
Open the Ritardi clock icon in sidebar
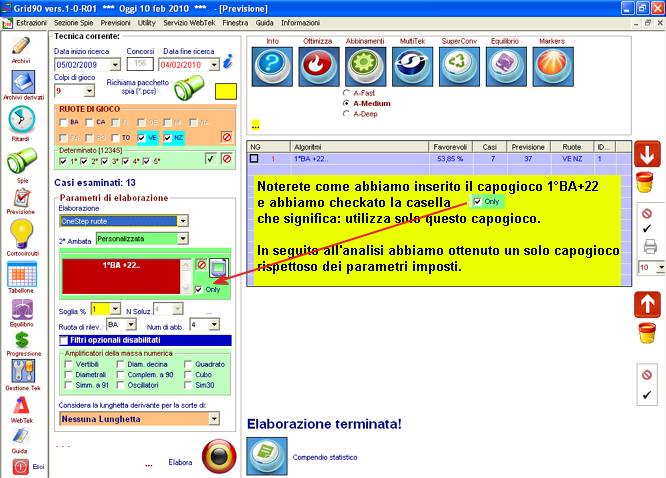[x=21, y=121]
